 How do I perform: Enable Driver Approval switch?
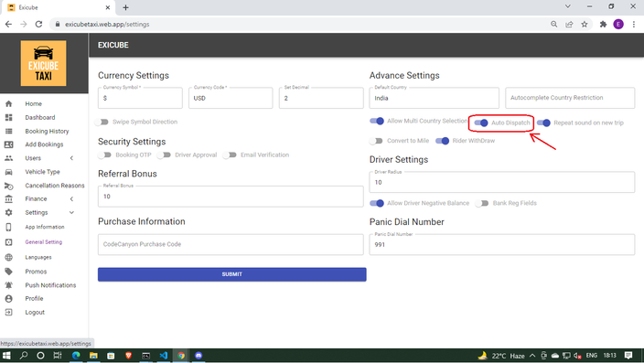[x=164, y=155]
